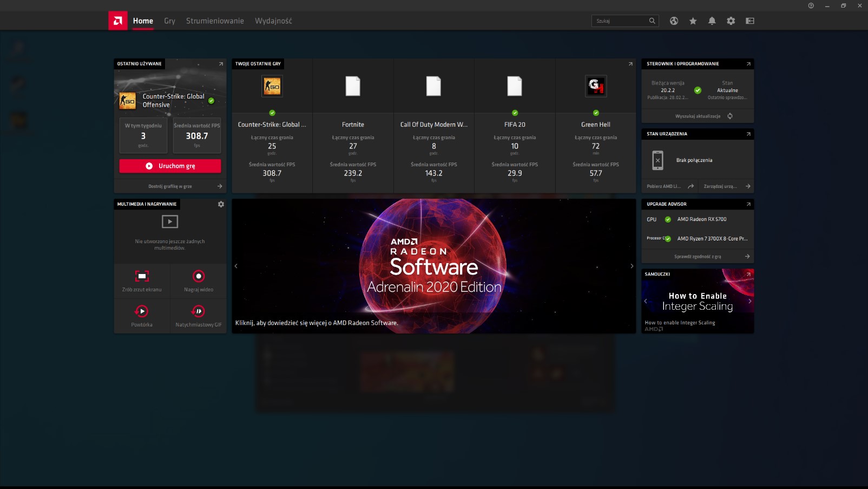
Task: Open notifications bell icon
Action: click(x=712, y=21)
